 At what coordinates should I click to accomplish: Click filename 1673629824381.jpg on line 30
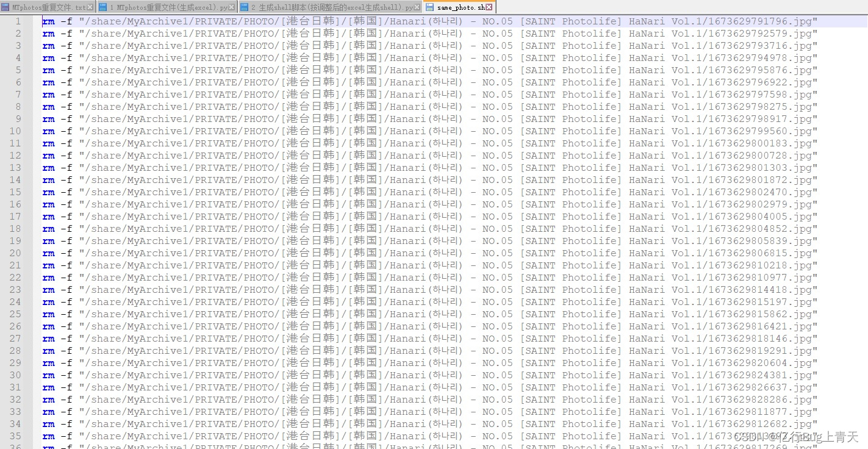[x=760, y=375]
